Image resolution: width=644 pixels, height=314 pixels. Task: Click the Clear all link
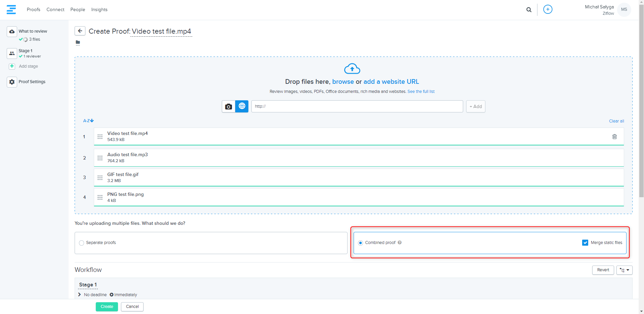616,121
